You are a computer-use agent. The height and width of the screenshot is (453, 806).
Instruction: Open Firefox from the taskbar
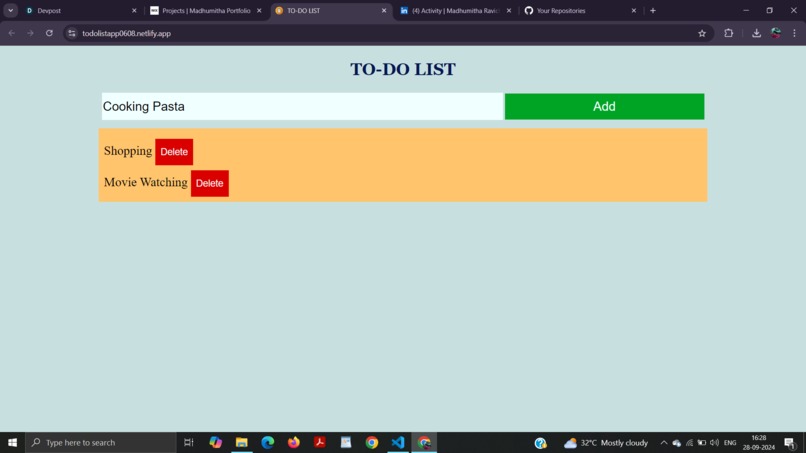(294, 442)
